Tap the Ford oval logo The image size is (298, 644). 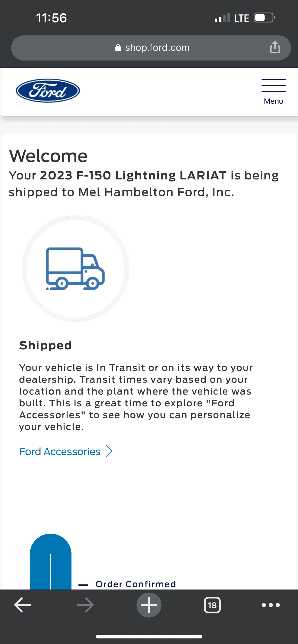(x=48, y=91)
